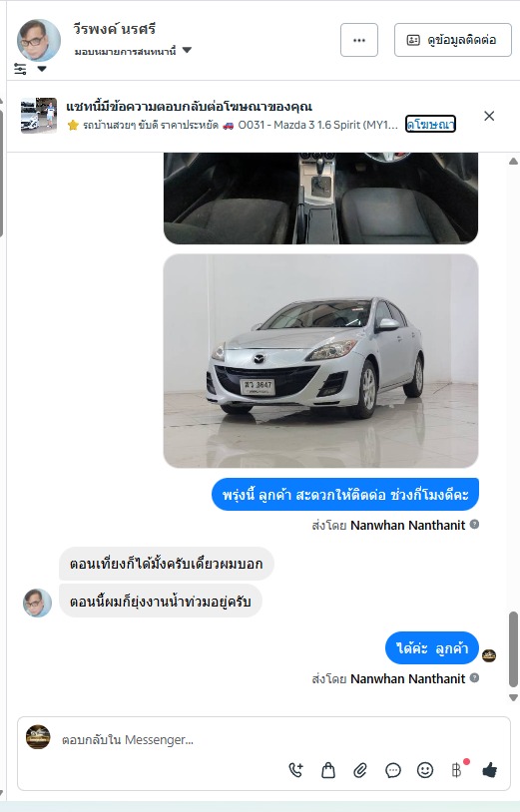Expand the assign conversation dropdown

pyautogui.click(x=133, y=51)
